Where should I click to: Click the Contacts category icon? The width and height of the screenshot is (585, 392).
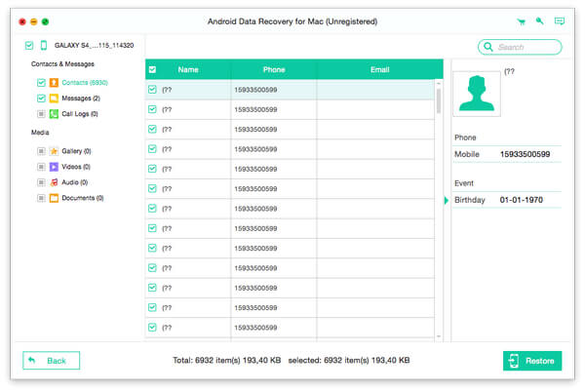(x=54, y=83)
